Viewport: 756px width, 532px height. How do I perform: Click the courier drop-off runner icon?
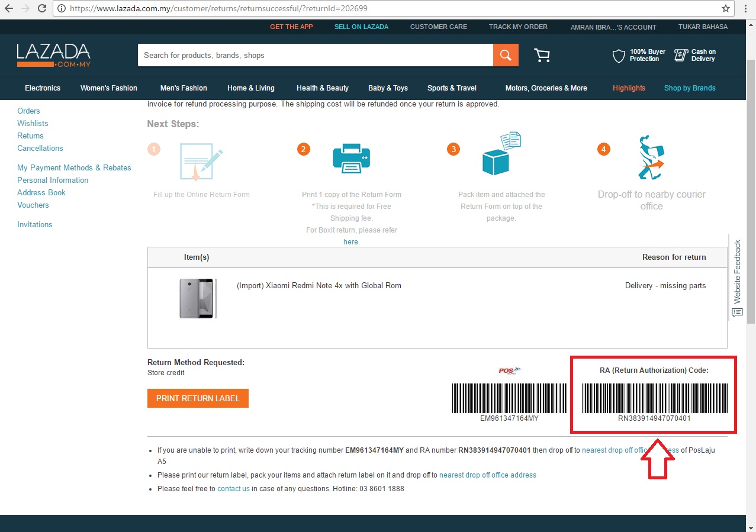pos(651,157)
